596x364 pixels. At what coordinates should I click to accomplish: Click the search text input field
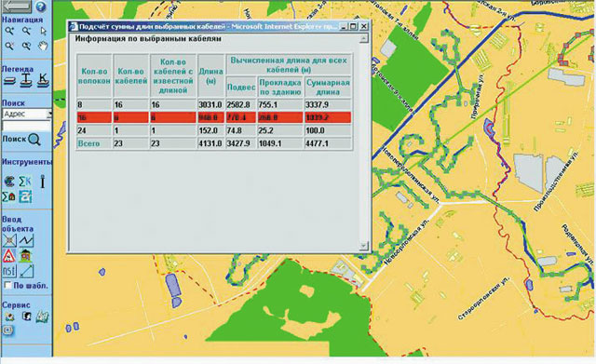(x=27, y=126)
